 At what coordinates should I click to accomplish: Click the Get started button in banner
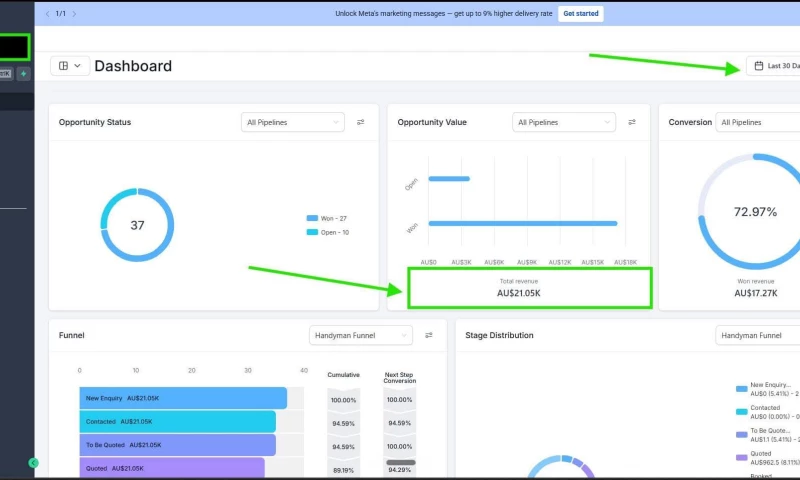click(581, 14)
